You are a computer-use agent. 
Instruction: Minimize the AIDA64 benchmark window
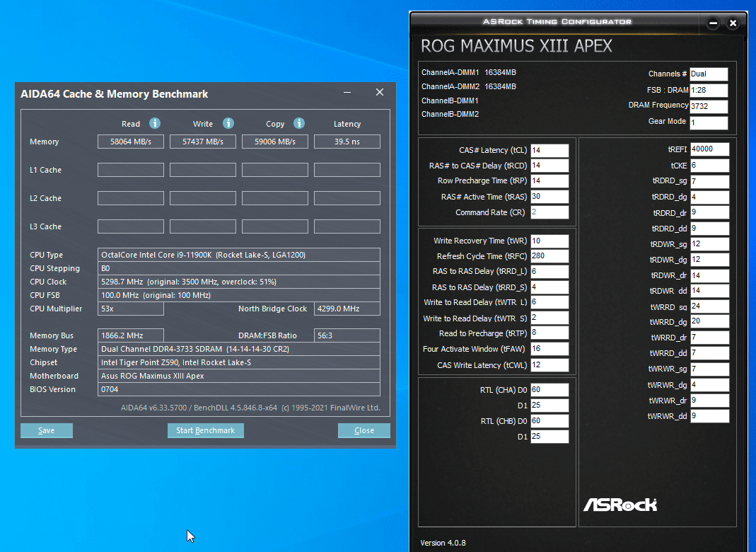(x=347, y=92)
